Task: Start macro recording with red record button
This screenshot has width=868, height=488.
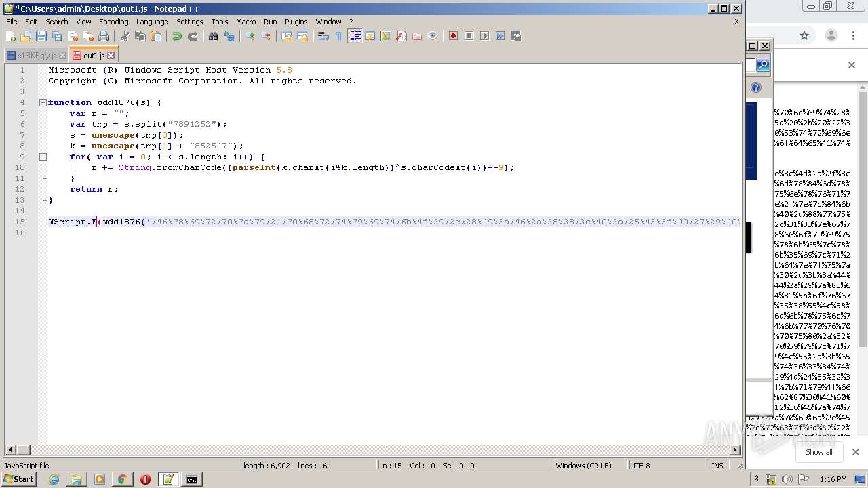Action: [454, 36]
